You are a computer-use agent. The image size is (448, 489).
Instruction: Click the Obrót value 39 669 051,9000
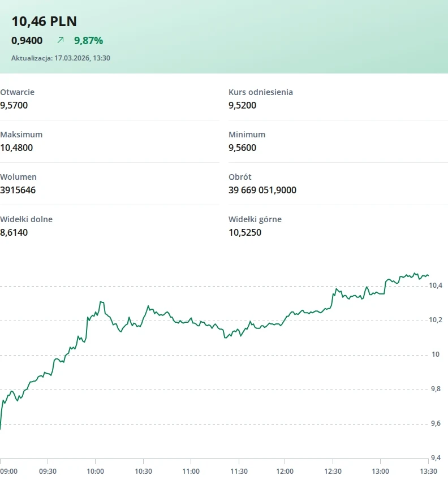(x=262, y=191)
